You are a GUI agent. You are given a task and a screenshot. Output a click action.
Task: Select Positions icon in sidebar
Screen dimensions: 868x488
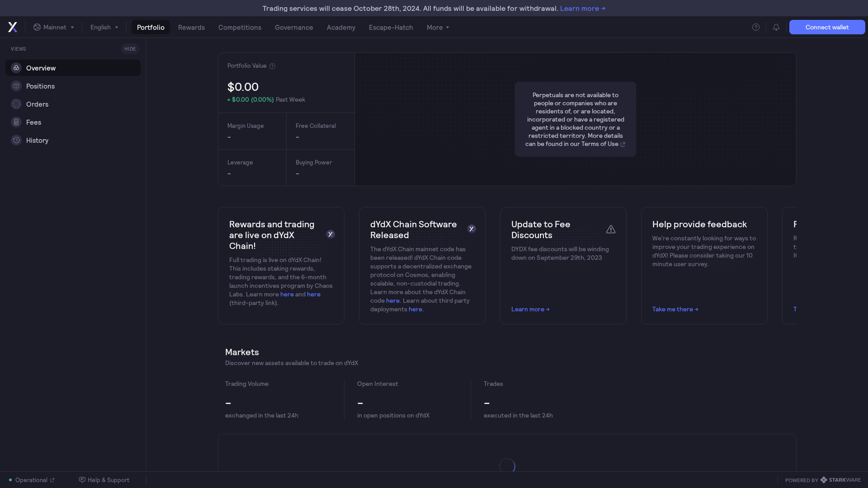pyautogui.click(x=16, y=86)
